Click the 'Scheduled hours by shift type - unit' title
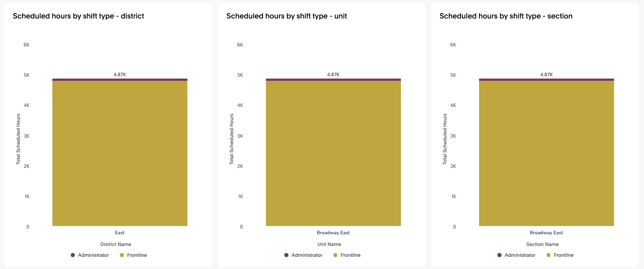This screenshot has height=269, width=644. pyautogui.click(x=287, y=16)
